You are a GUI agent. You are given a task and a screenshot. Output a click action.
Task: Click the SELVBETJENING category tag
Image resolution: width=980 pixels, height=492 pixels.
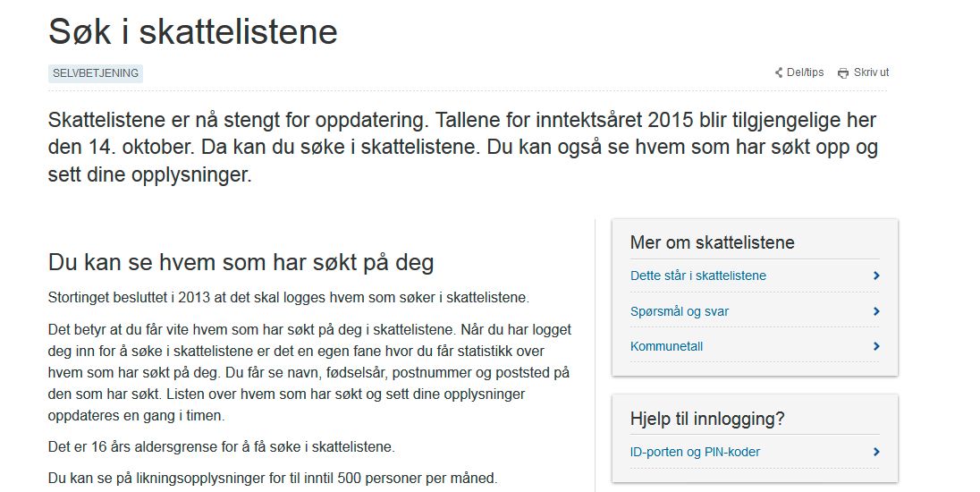pos(96,73)
